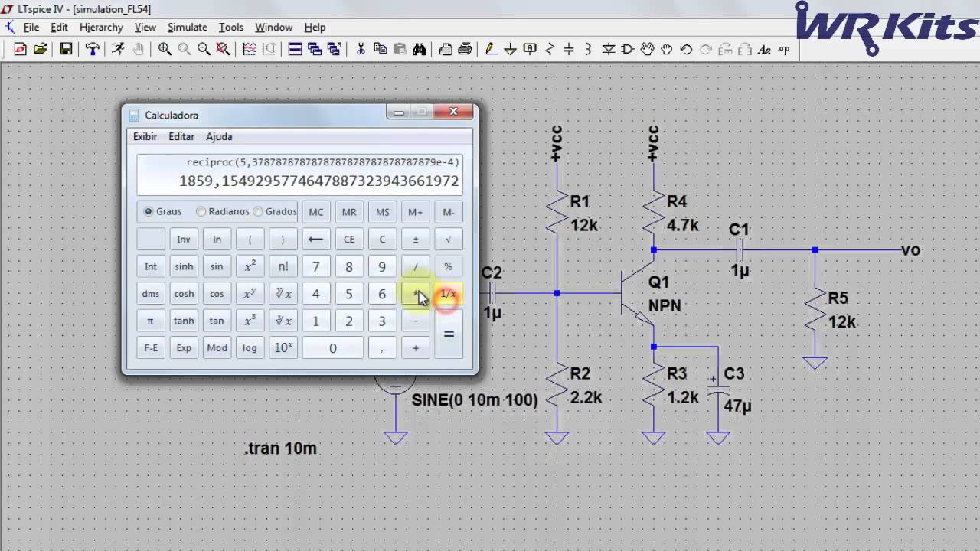Viewport: 980px width, 551px height.
Task: Click the Zoom to Fit icon
Action: pyautogui.click(x=223, y=49)
